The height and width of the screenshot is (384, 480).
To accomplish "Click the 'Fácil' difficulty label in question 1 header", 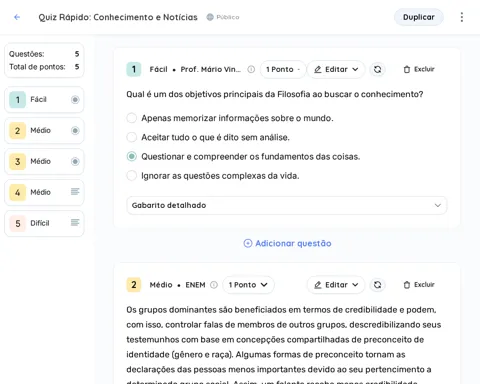I will pyautogui.click(x=158, y=69).
